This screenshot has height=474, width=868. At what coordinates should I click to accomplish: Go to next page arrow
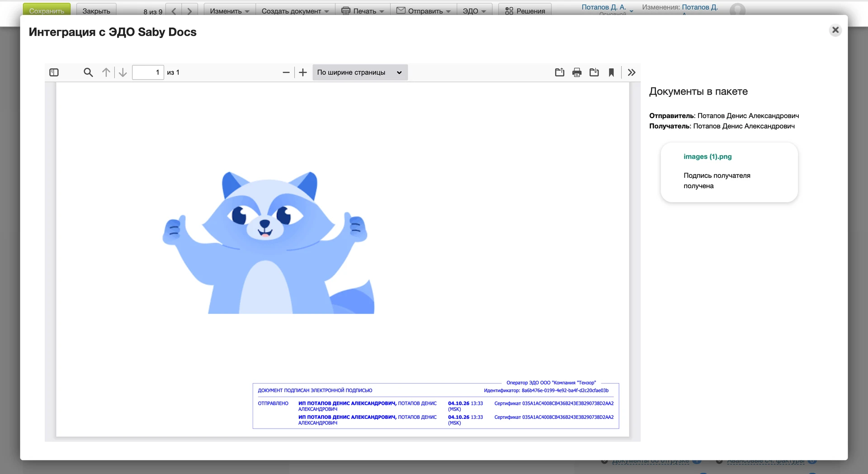click(123, 72)
